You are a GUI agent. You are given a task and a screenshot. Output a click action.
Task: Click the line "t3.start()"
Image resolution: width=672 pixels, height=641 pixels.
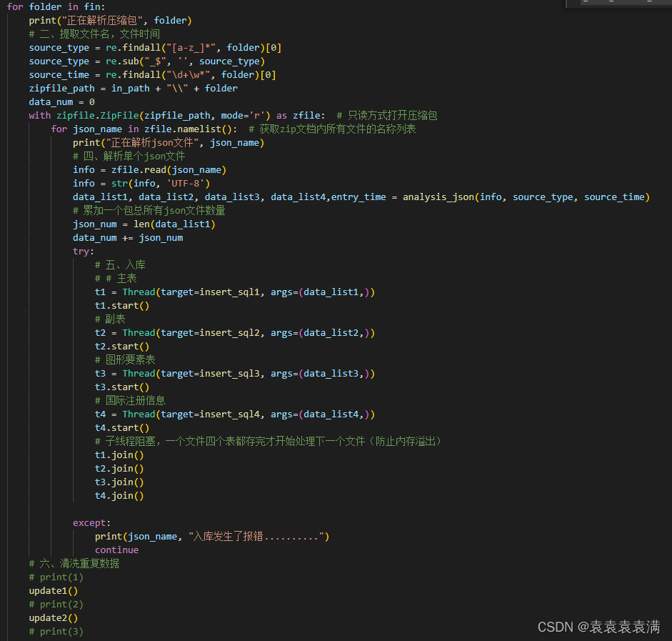click(x=122, y=387)
